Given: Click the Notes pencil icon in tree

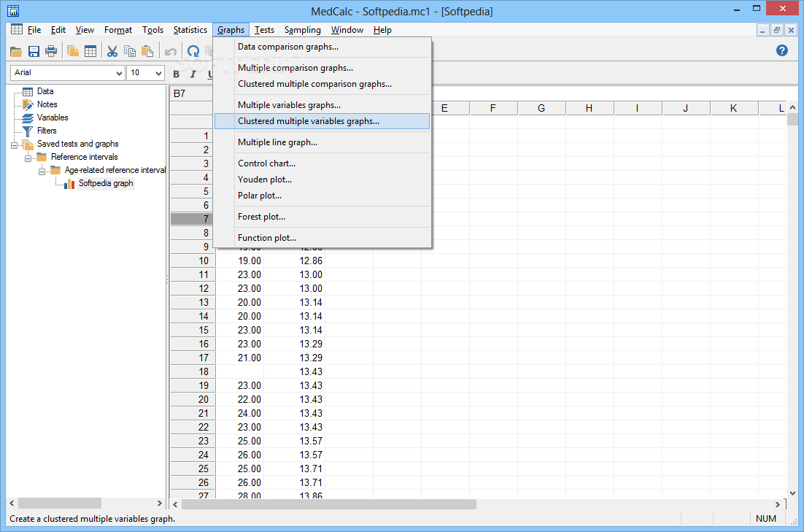Looking at the screenshot, I should tap(28, 104).
